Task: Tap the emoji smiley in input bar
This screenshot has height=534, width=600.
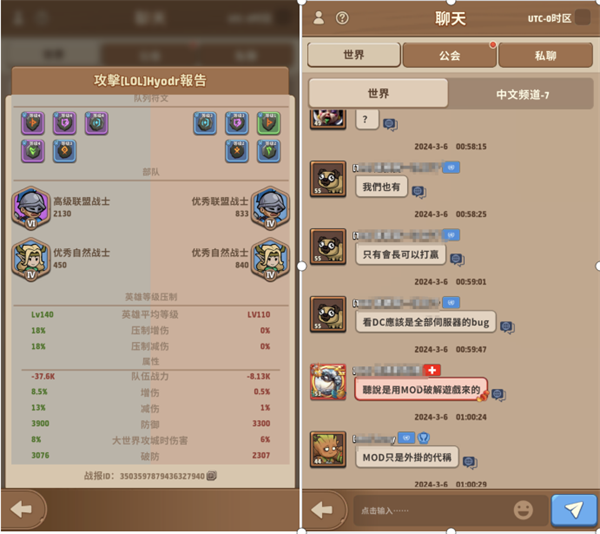Action: coord(523,510)
